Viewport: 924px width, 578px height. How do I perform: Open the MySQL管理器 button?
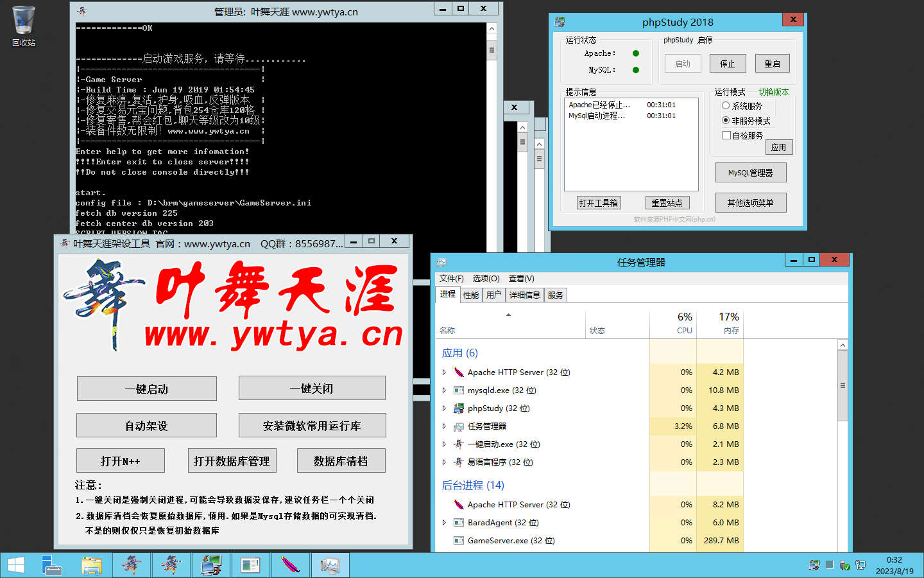[750, 172]
